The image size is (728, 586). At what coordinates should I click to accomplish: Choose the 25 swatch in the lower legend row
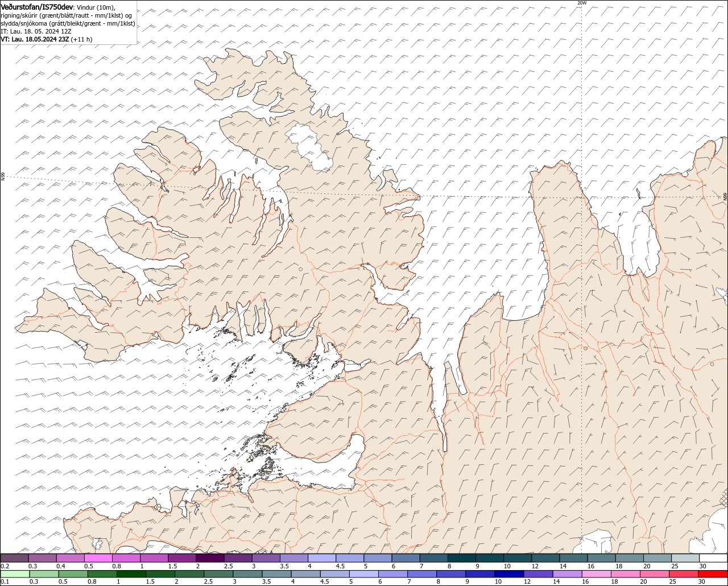(684, 574)
